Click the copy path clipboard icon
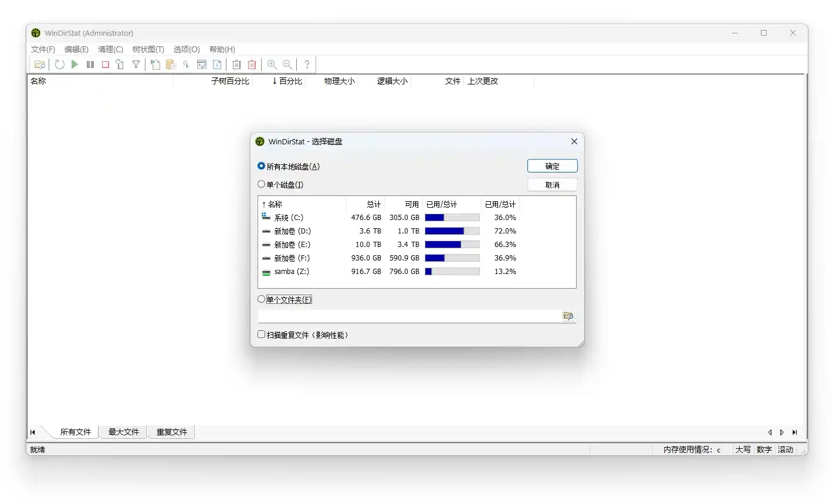This screenshot has height=504, width=833. coord(171,65)
